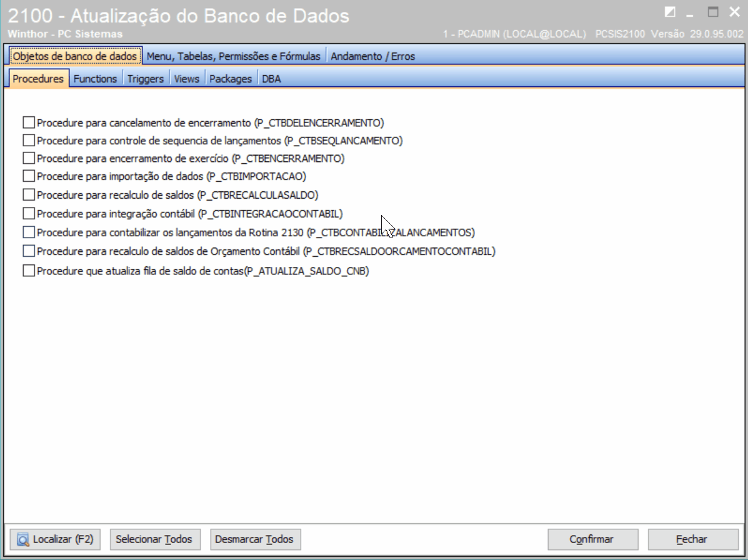
Task: Click the Fechar button
Action: [693, 539]
